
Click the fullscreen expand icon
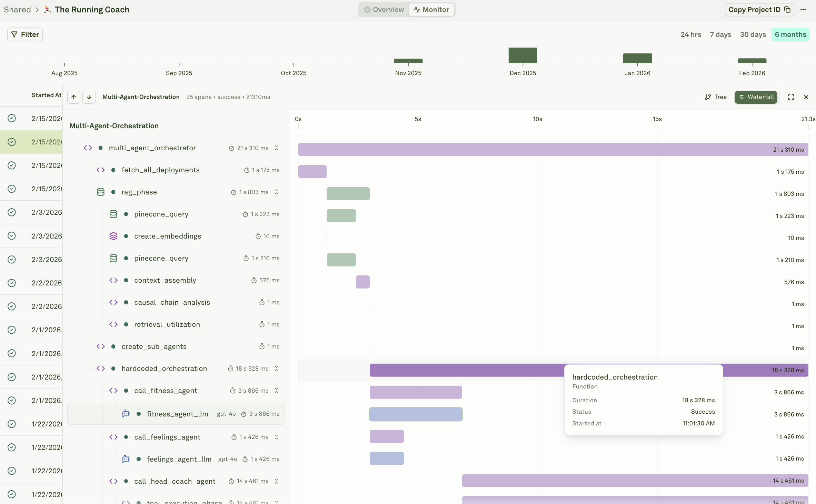(x=791, y=97)
